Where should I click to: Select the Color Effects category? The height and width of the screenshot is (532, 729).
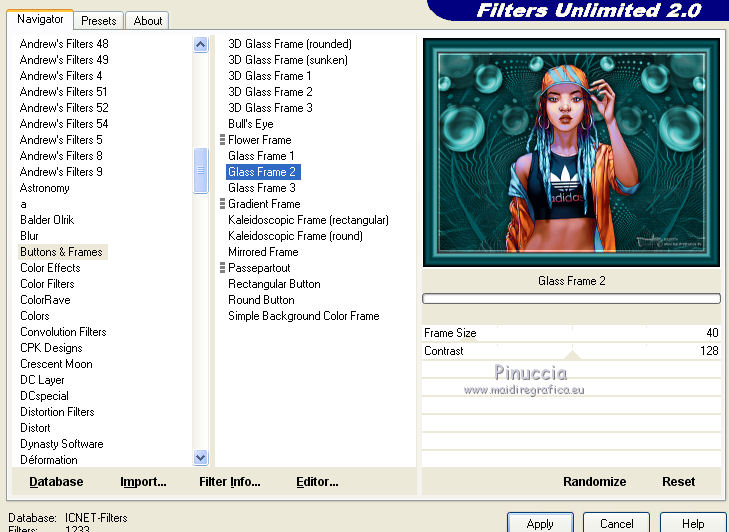pos(50,268)
